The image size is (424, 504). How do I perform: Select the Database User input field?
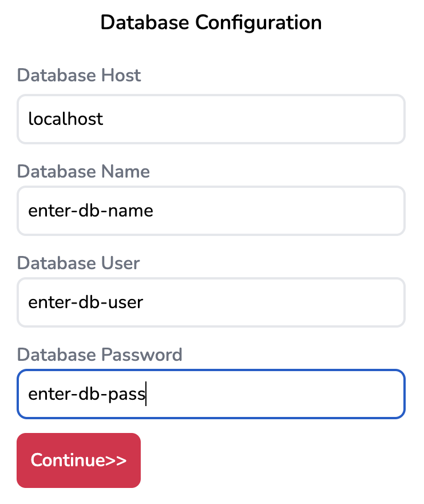pyautogui.click(x=211, y=302)
